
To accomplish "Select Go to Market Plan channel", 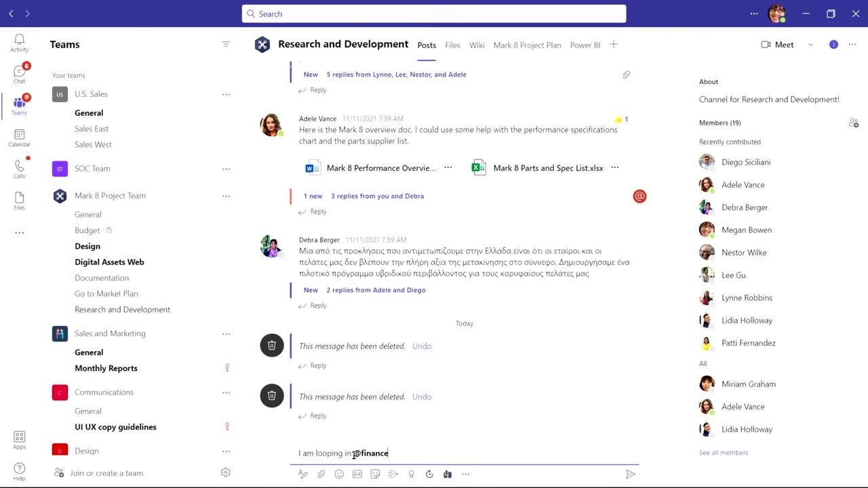I will [106, 293].
